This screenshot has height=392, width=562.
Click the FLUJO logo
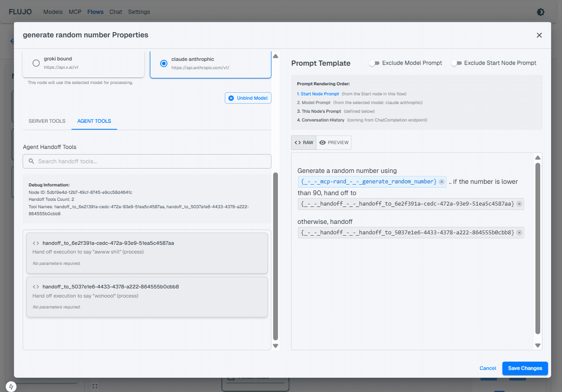click(x=20, y=12)
